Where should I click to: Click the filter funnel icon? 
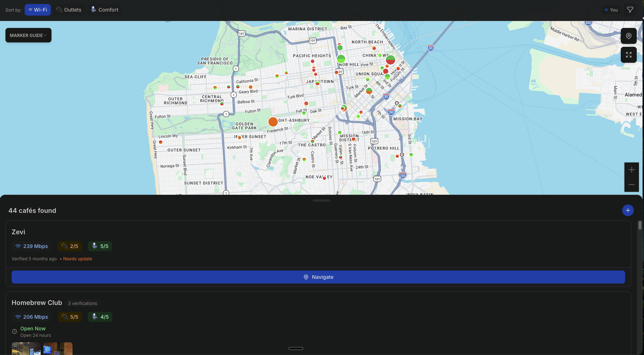[x=630, y=10]
